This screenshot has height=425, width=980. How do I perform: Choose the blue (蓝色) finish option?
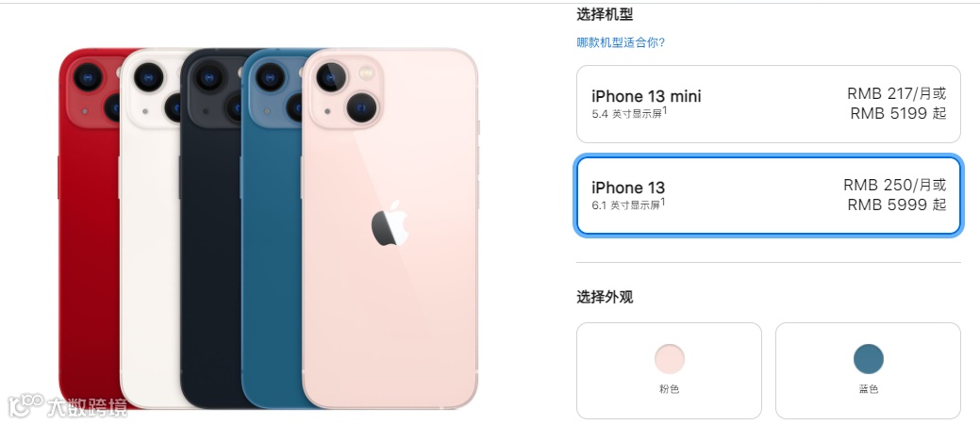point(868,370)
